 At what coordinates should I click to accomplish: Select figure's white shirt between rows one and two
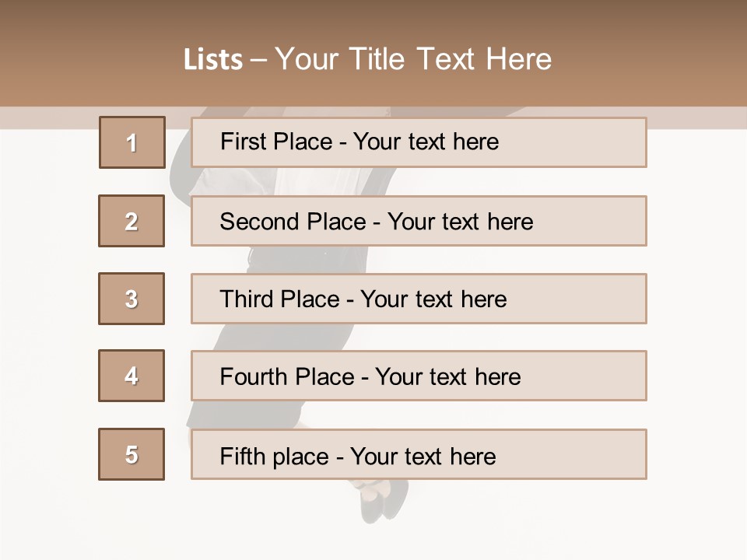pyautogui.click(x=257, y=183)
